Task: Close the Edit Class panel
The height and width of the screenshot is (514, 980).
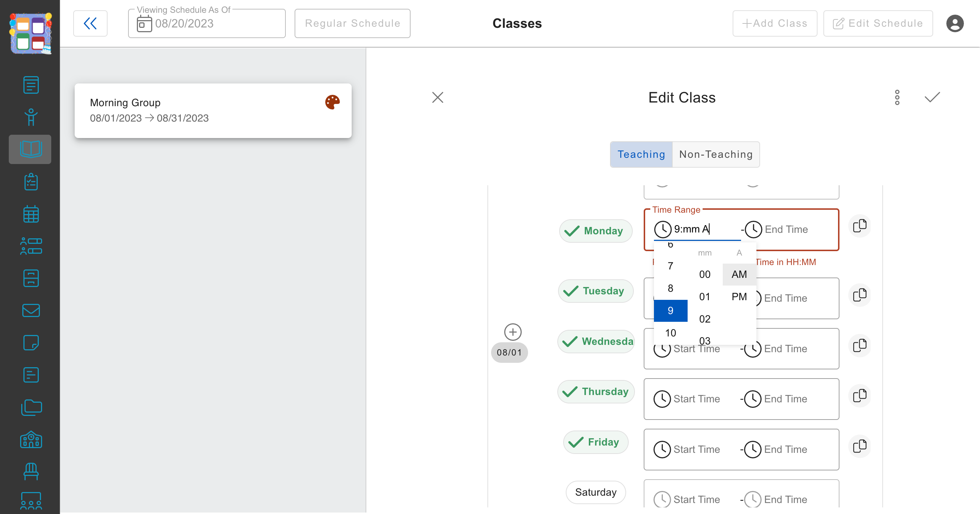Action: point(438,97)
